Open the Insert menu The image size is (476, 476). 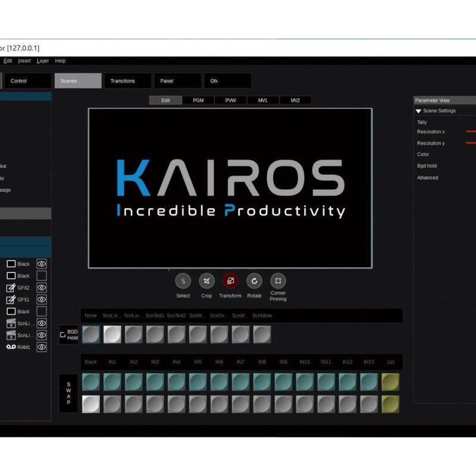24,61
